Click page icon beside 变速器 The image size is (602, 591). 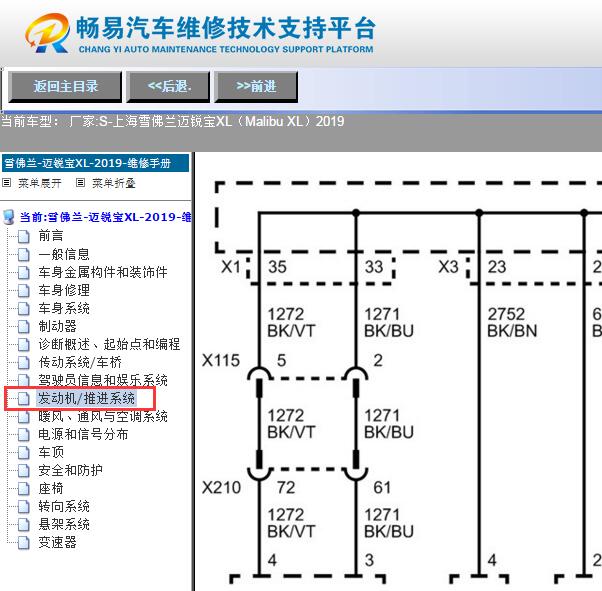coord(24,543)
